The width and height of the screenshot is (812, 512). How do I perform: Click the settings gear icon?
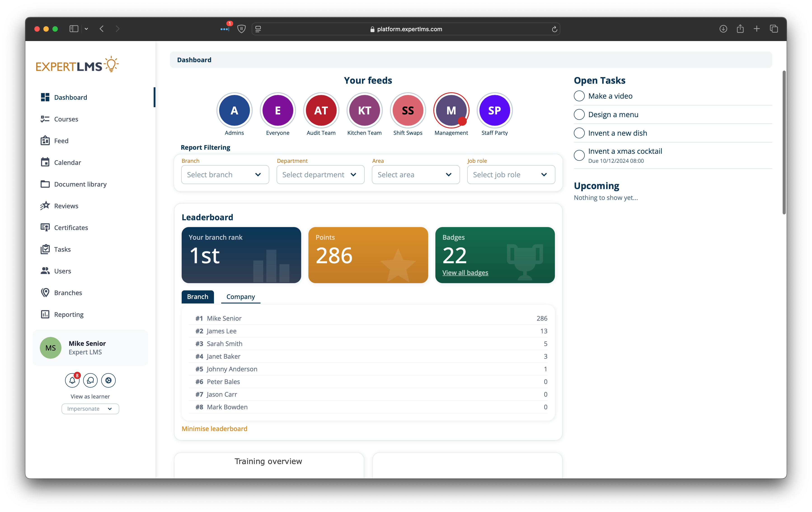pos(108,380)
